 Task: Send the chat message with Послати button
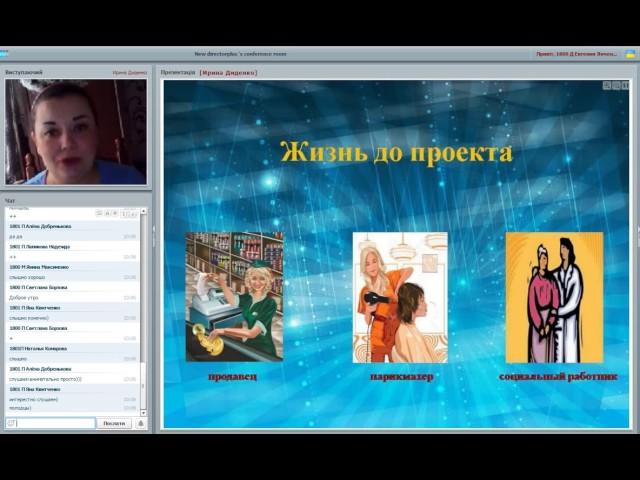tap(114, 423)
